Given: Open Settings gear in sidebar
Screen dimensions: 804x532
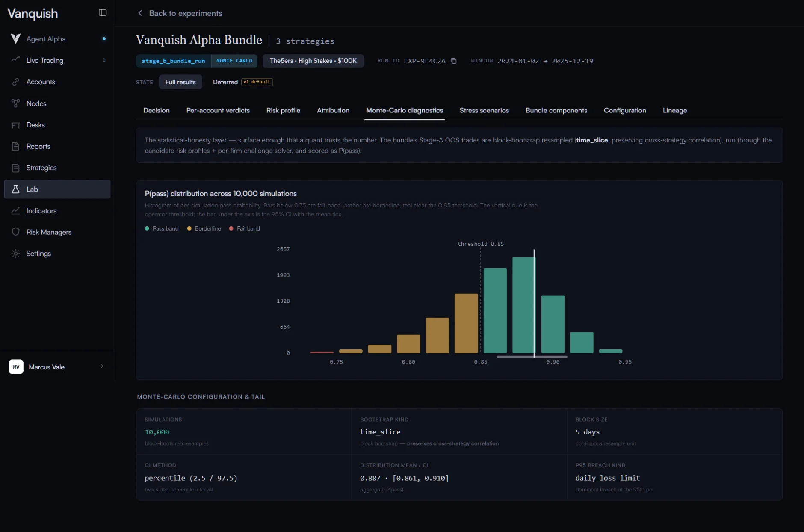Looking at the screenshot, I should (16, 254).
